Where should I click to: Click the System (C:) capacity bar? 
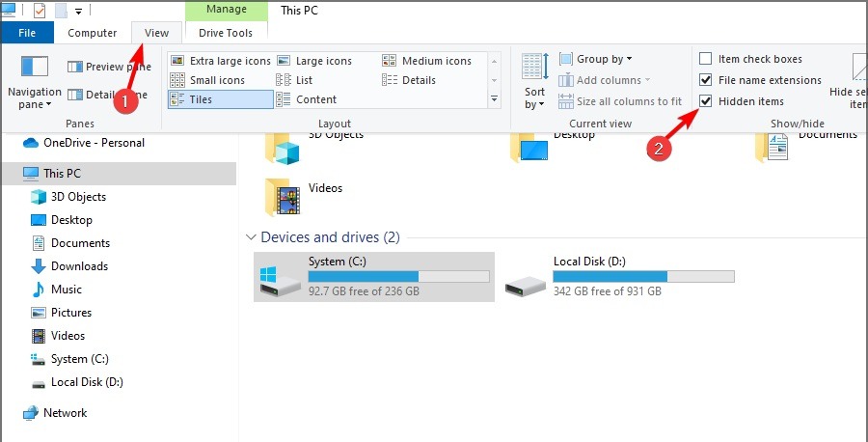(x=398, y=276)
